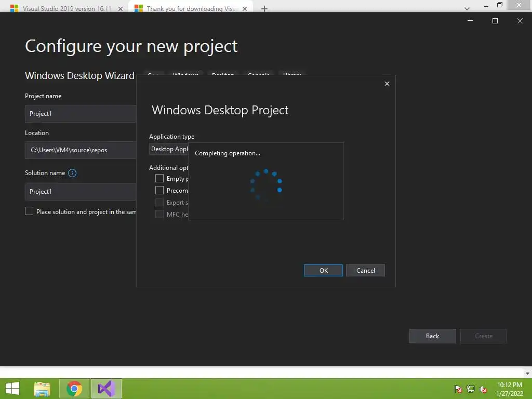Switch to Chrome on the taskbar

point(74,389)
